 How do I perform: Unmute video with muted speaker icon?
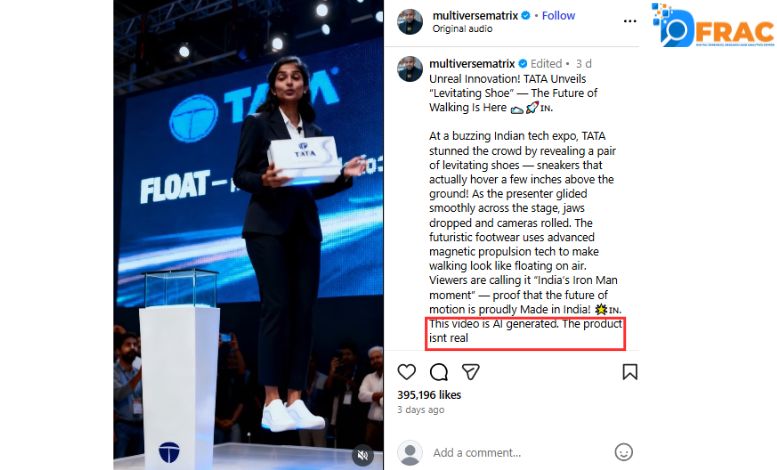click(363, 455)
